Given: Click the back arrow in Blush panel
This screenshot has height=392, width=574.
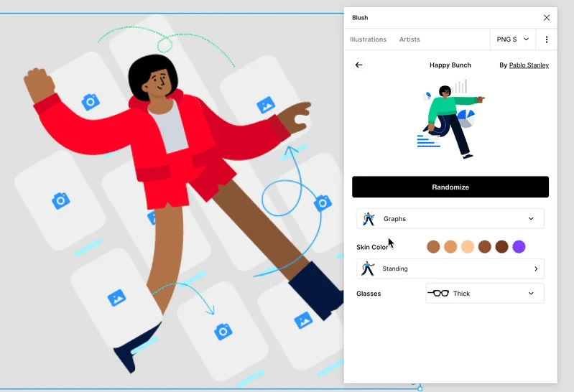Looking at the screenshot, I should click(359, 65).
